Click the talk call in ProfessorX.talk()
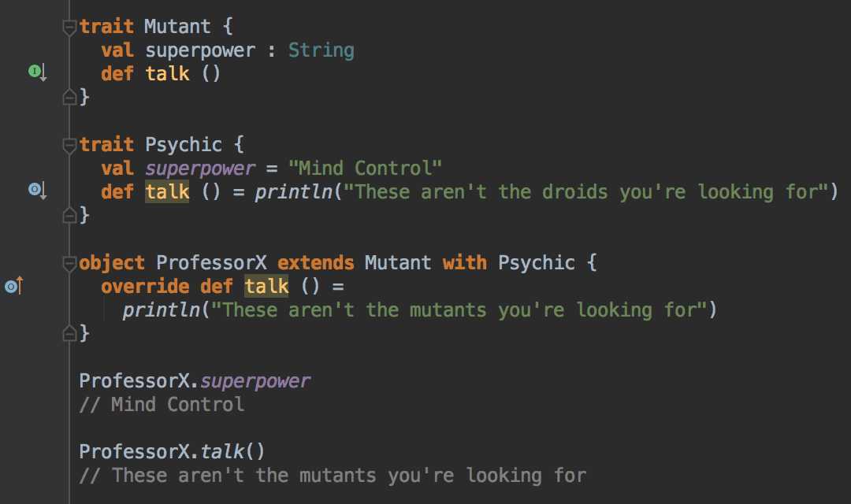The height and width of the screenshot is (504, 851). (x=222, y=452)
